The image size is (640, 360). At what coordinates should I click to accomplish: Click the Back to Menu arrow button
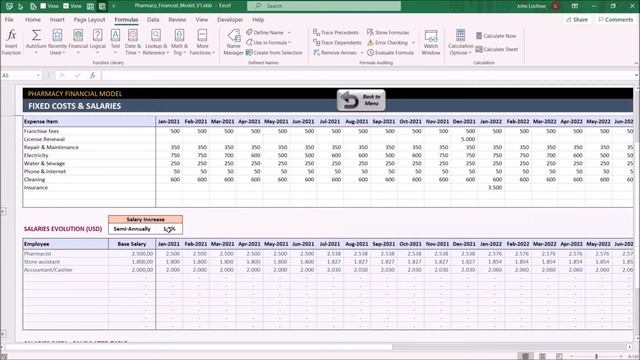point(361,100)
